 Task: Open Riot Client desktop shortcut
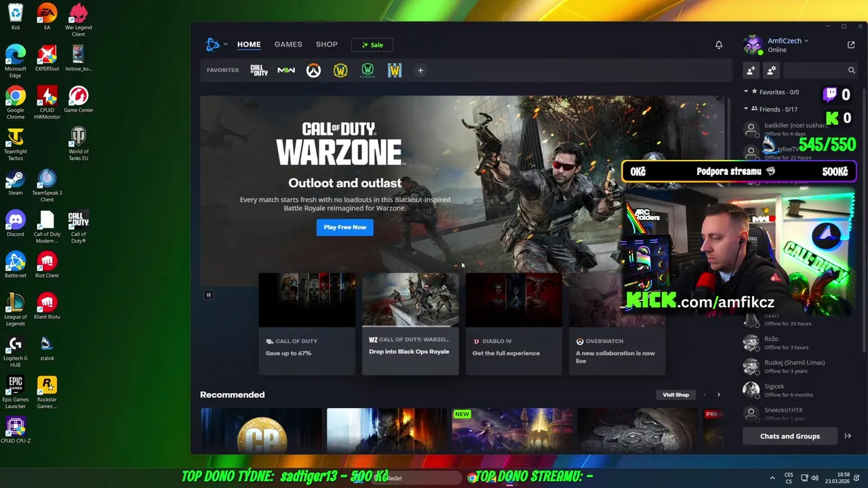47,265
